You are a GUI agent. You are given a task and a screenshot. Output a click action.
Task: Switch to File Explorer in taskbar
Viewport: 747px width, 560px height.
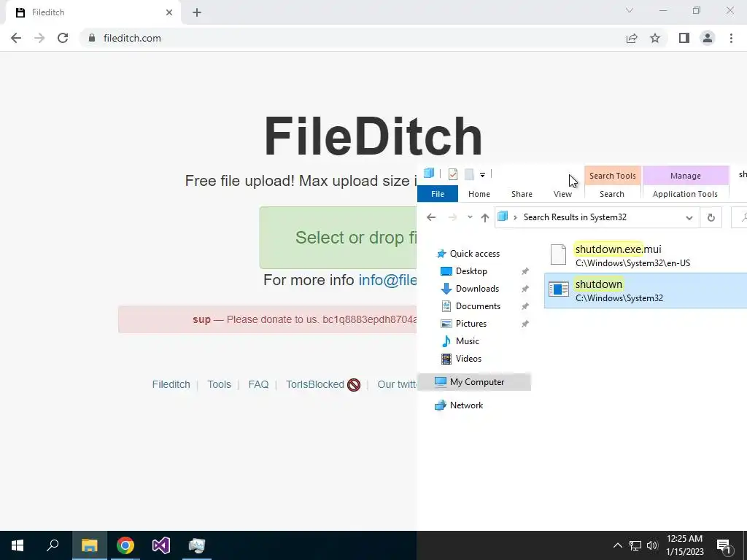[x=89, y=545]
